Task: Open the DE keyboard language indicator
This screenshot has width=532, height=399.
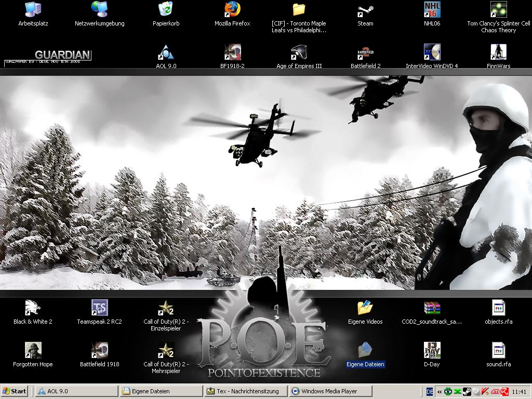Action: click(x=430, y=392)
